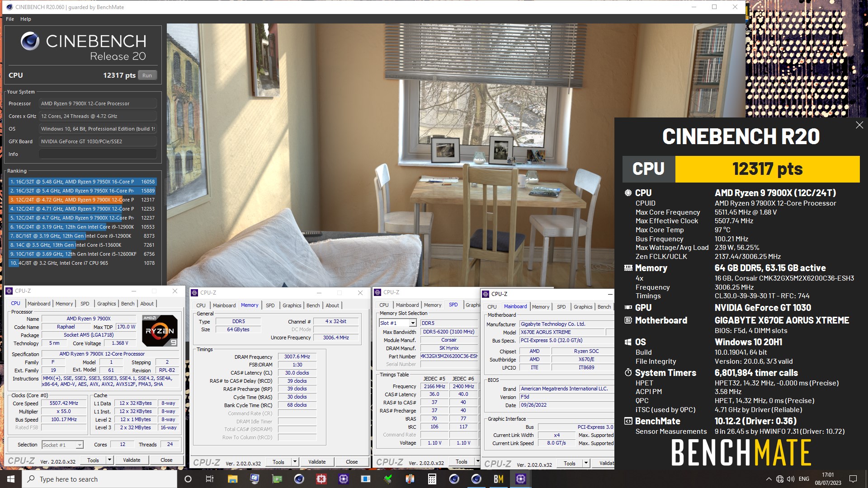This screenshot has width=868, height=488.
Task: Expand Tools arrow in CPU-Z CPU window
Action: (x=109, y=460)
